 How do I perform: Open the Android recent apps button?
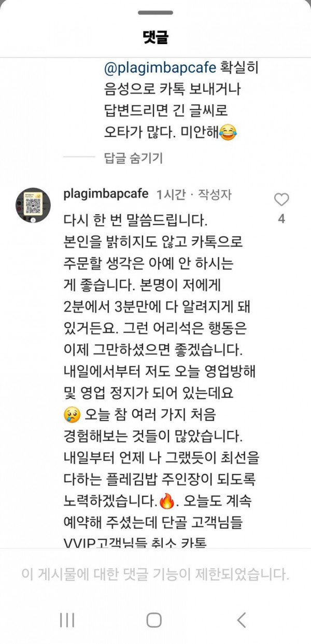(67, 620)
